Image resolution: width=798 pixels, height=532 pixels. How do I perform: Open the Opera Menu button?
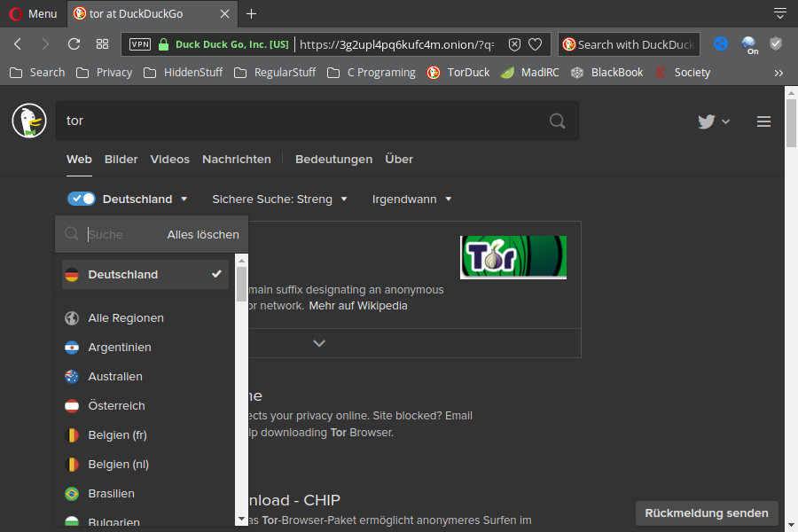33,14
